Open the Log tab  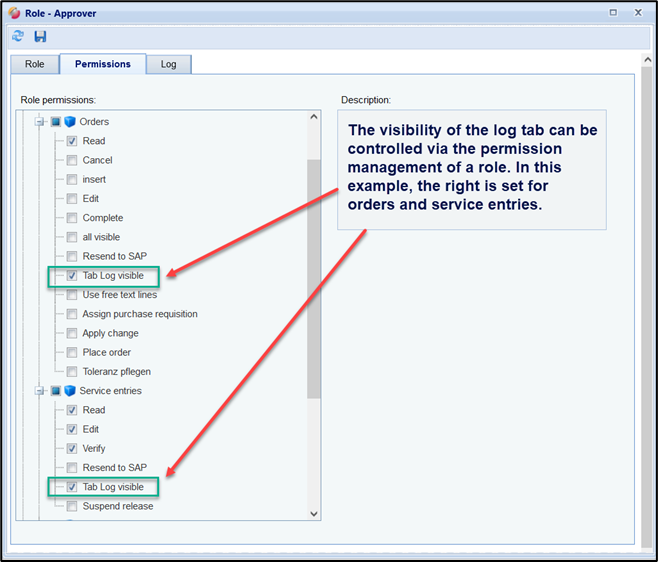168,64
